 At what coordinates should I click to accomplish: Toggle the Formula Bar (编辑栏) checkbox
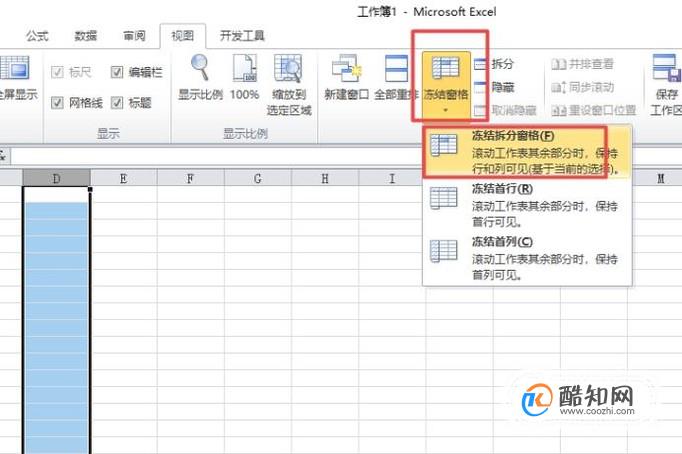117,72
